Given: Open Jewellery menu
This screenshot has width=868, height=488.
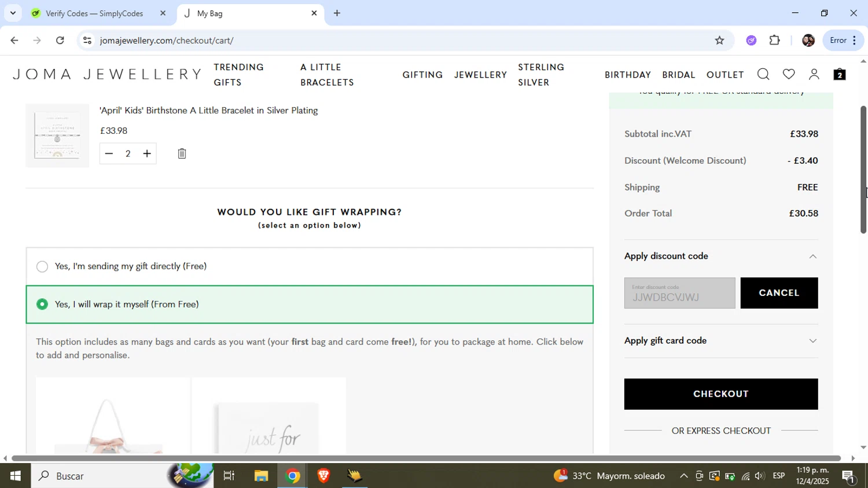Looking at the screenshot, I should pos(480,75).
